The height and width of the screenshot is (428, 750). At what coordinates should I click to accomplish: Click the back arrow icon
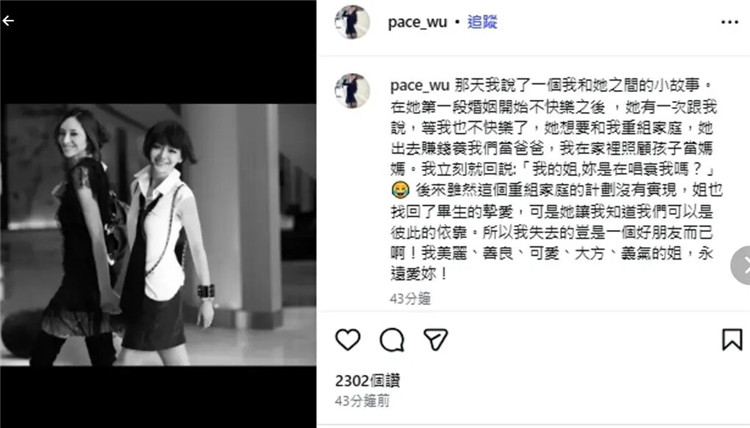click(x=8, y=21)
